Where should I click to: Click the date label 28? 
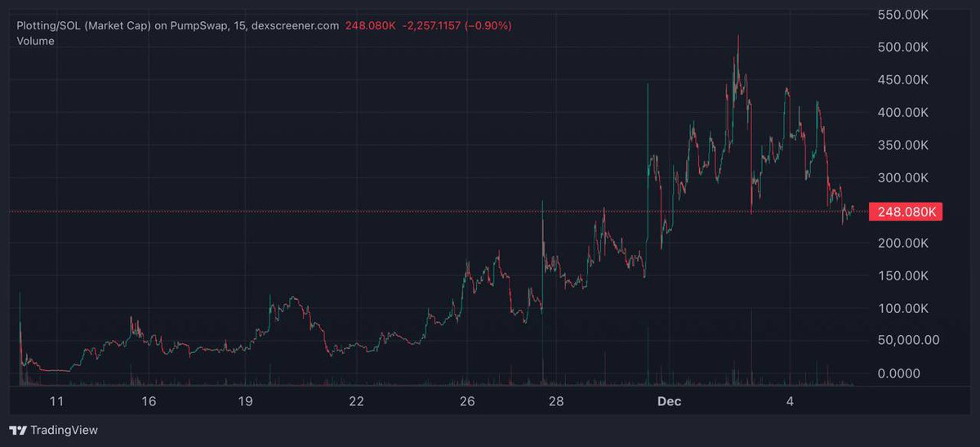[x=555, y=401]
